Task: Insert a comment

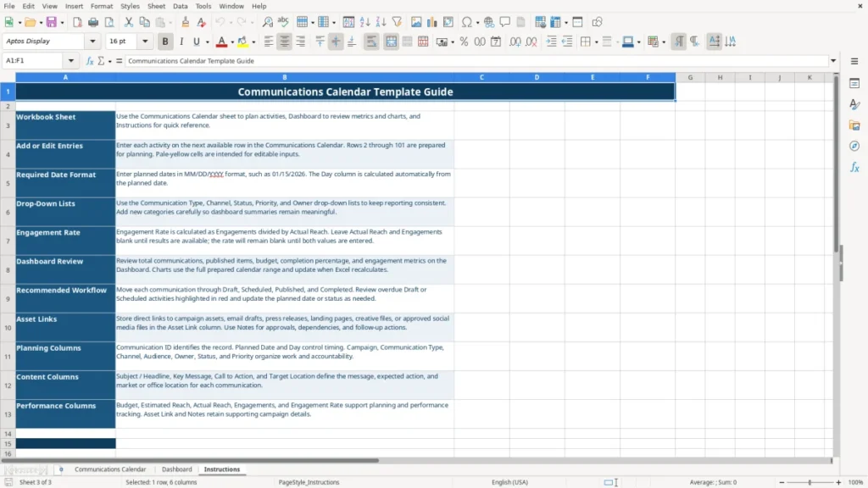Action: coord(505,22)
